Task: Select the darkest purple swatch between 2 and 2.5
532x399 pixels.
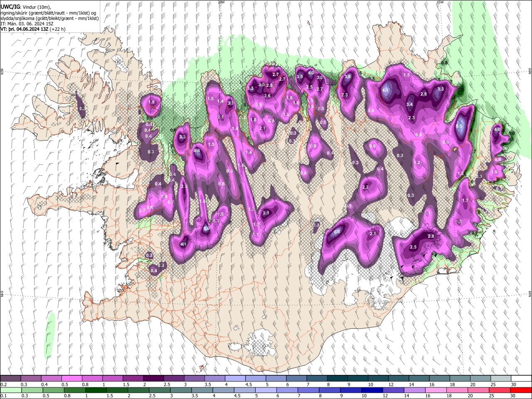Action: click(x=153, y=379)
